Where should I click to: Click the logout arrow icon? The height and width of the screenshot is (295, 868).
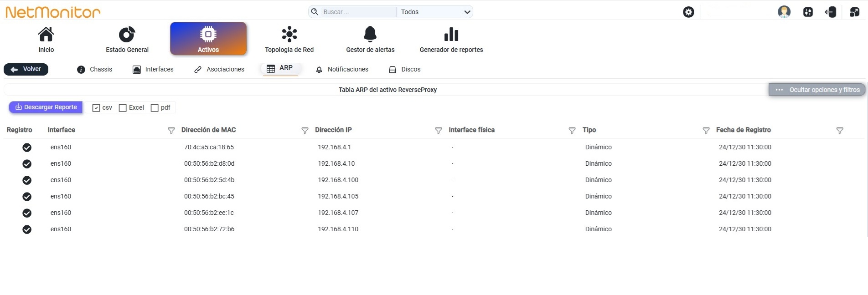[831, 12]
